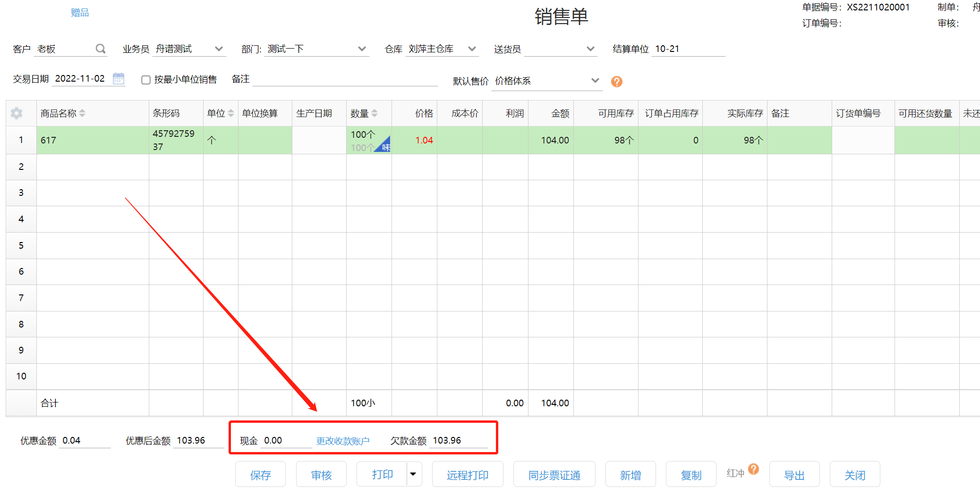980x503 pixels.
Task: Click 新增 button
Action: coord(631,475)
